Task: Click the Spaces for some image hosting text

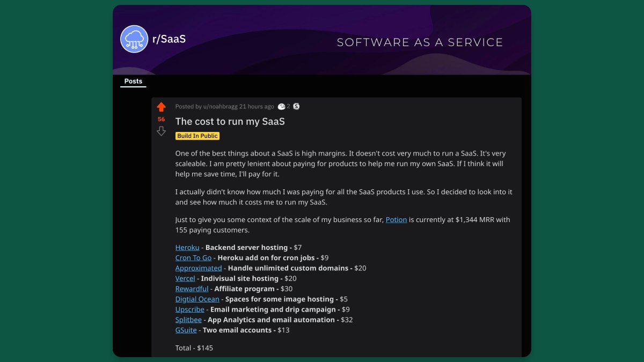Action: (279, 299)
